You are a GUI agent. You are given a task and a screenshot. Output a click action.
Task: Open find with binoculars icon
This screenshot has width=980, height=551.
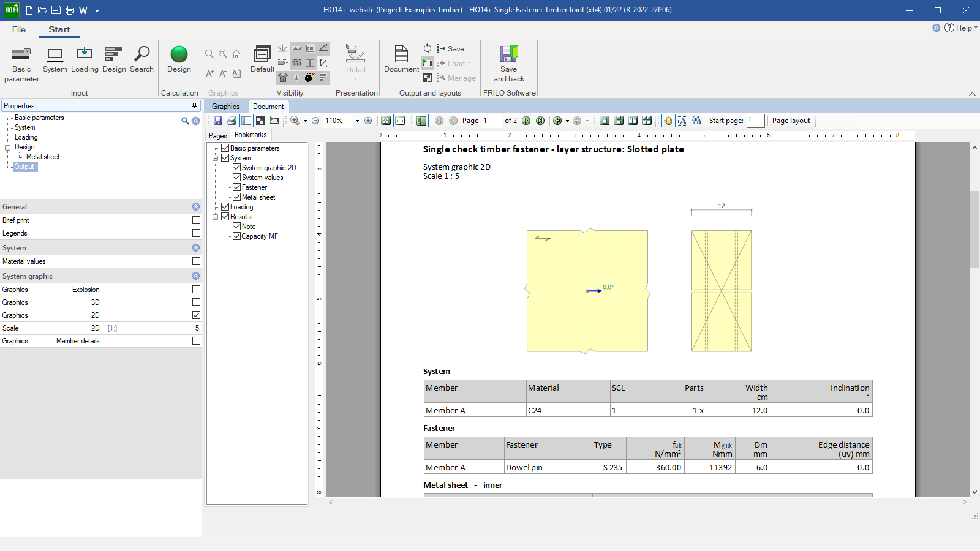(x=696, y=121)
